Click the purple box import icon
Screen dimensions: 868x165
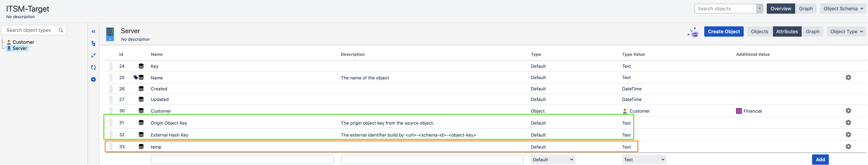[x=693, y=32]
